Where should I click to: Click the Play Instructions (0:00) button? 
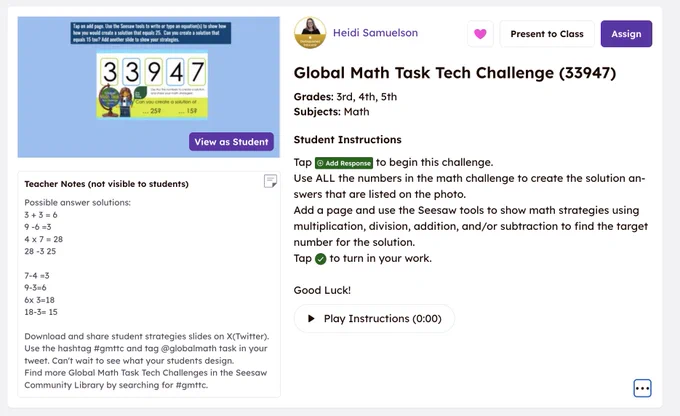374,318
